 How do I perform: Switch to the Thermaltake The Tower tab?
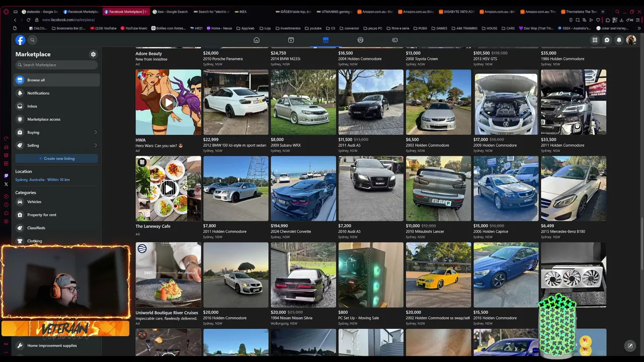click(x=579, y=12)
